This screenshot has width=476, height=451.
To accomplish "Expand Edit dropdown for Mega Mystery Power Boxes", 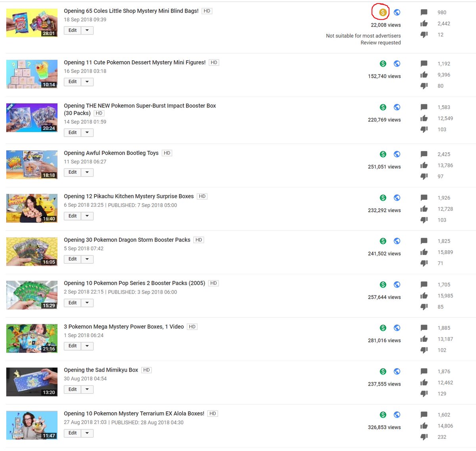I will pyautogui.click(x=87, y=346).
